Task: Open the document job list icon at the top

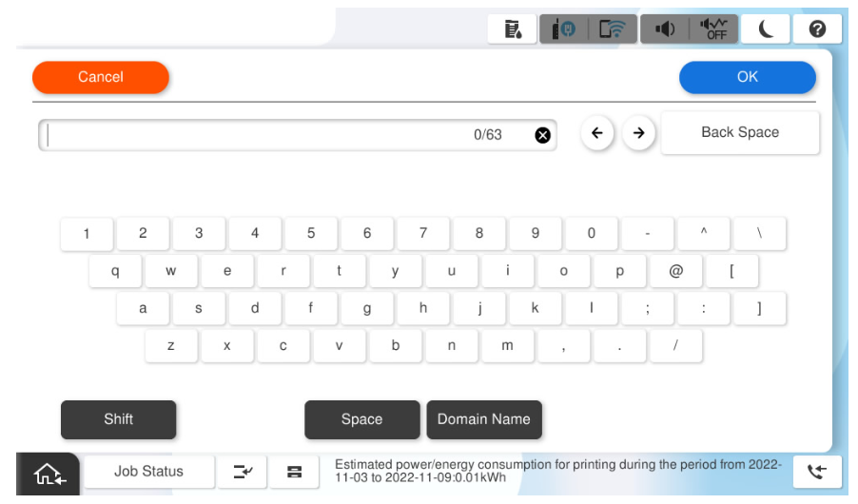Action: tap(513, 29)
